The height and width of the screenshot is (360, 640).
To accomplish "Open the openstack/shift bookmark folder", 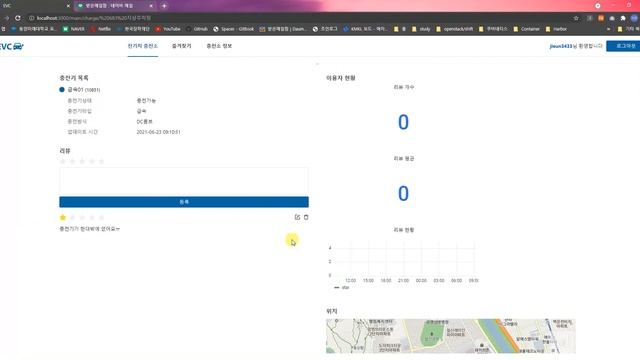I will 455,29.
